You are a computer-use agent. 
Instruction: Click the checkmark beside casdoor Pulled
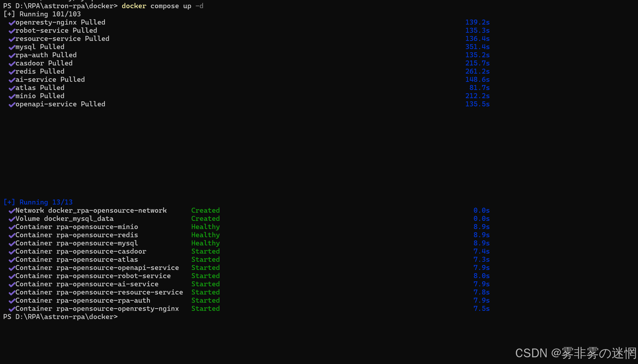tap(12, 64)
